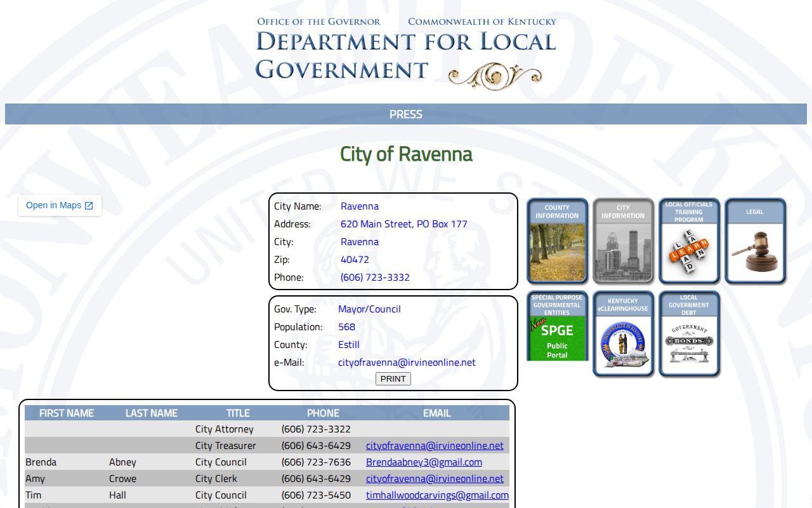This screenshot has width=812, height=508.
Task: Click Tim Hall's woodcarvings email link
Action: 437,495
